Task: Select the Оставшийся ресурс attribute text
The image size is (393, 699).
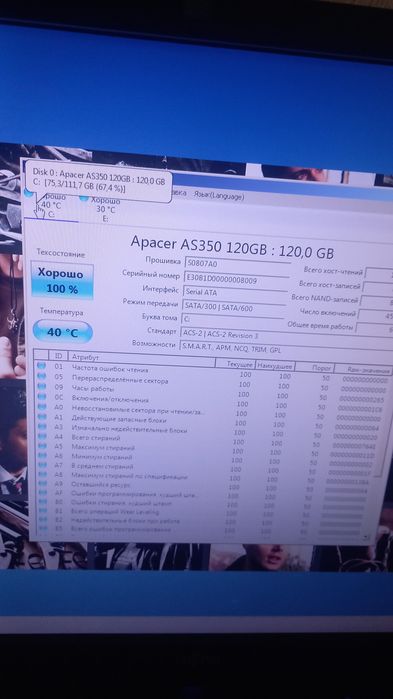Action: click(x=100, y=485)
